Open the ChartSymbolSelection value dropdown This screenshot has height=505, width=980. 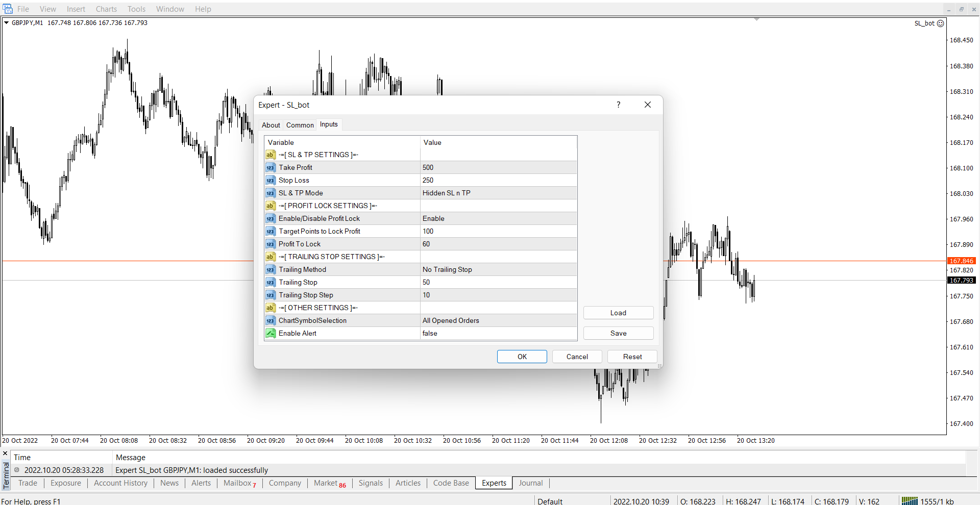(x=498, y=320)
